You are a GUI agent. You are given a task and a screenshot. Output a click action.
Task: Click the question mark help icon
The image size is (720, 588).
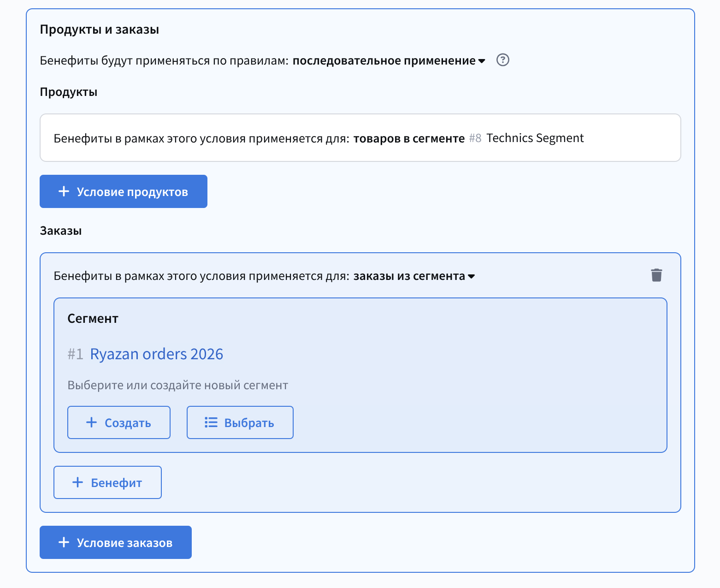point(502,60)
